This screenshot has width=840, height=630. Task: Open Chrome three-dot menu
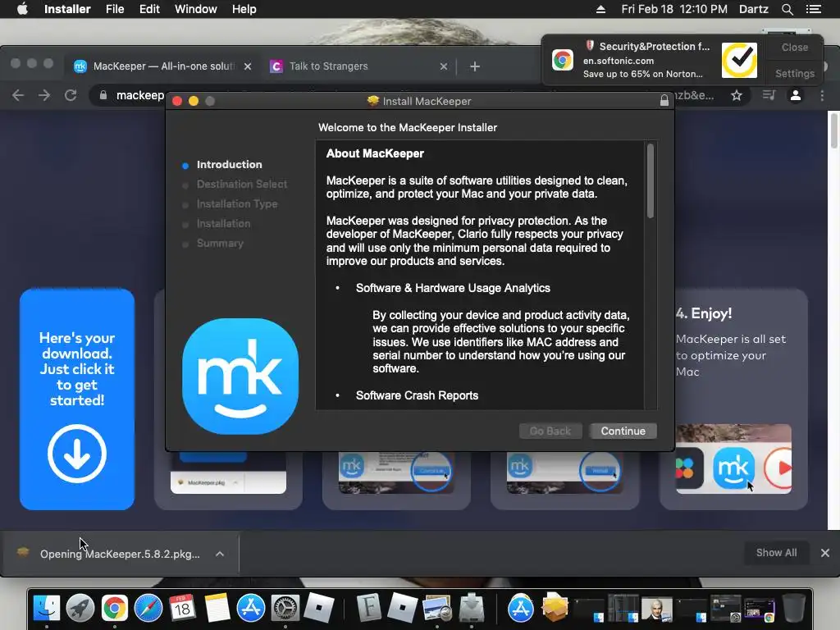tap(822, 95)
